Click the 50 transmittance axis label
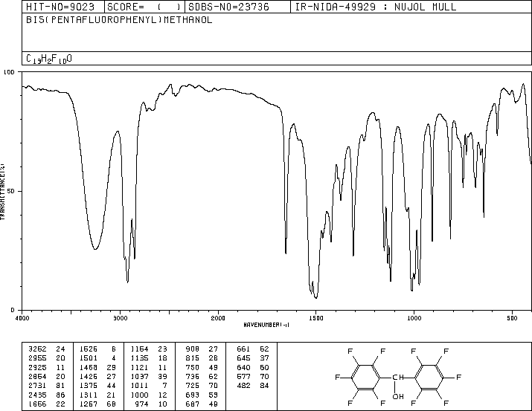532x411 pixels. point(11,191)
